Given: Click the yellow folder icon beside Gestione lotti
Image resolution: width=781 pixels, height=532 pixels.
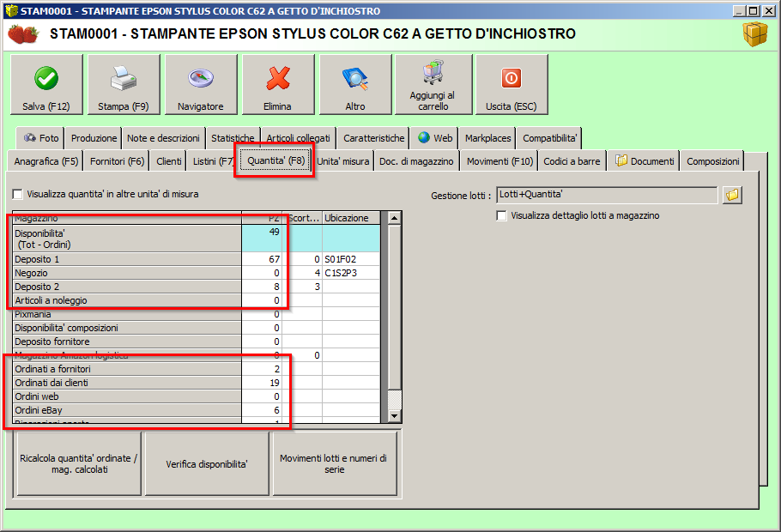Looking at the screenshot, I should point(732,195).
